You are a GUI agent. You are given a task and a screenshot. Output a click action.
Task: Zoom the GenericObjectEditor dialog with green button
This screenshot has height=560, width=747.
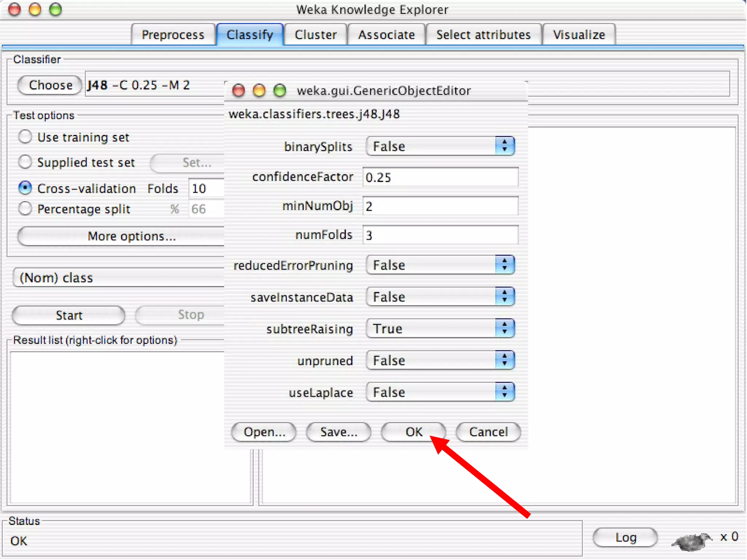[280, 90]
